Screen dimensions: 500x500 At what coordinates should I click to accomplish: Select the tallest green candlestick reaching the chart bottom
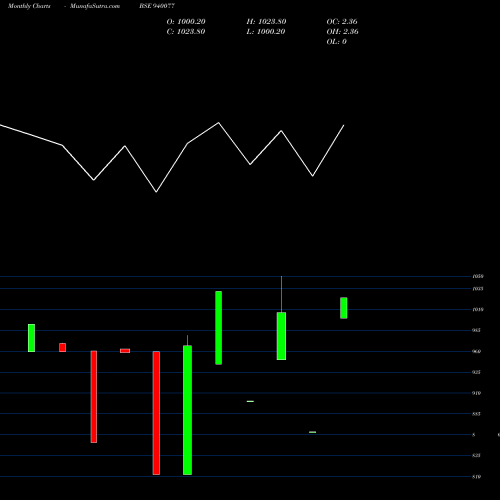pos(187,410)
